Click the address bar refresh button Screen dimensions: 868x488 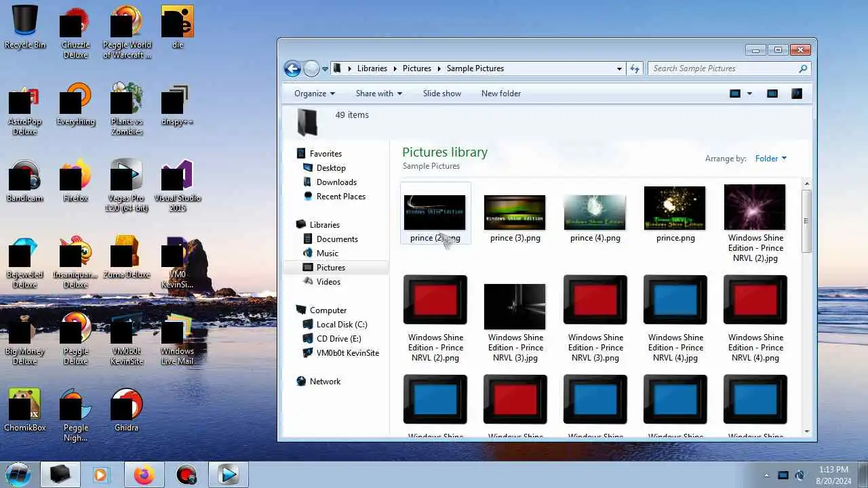tap(635, 68)
